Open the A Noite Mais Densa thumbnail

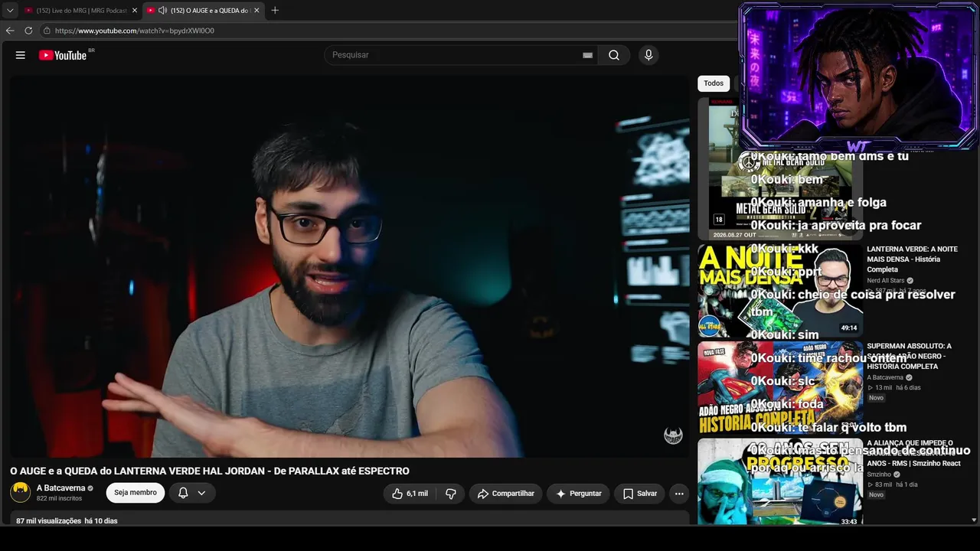coord(780,291)
